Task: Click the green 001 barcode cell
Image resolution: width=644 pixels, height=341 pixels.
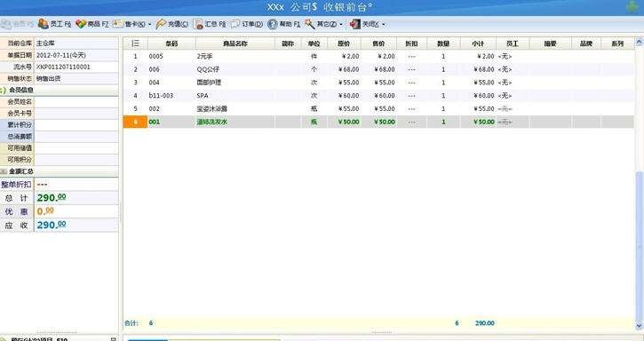Action: coord(171,122)
